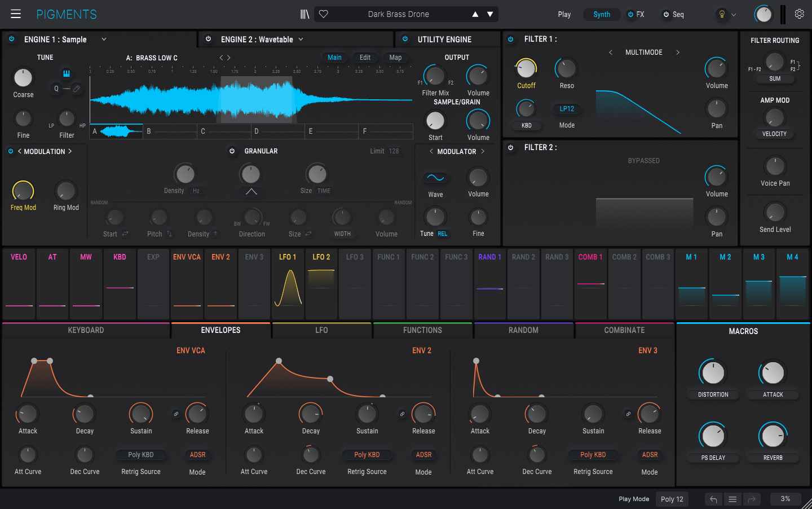
Task: Click the keyboard icon in Tune section
Action: pos(66,74)
